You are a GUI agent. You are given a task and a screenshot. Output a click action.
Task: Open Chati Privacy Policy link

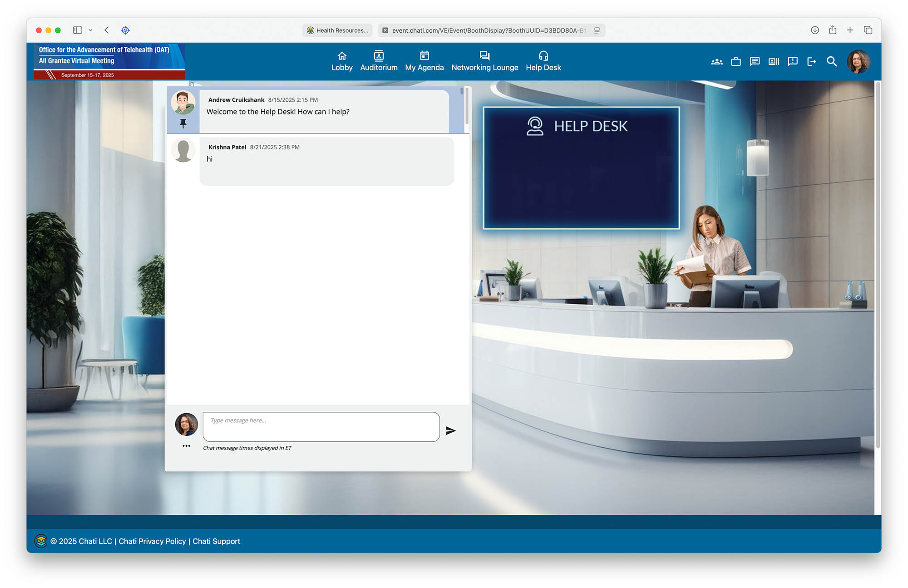pos(152,541)
